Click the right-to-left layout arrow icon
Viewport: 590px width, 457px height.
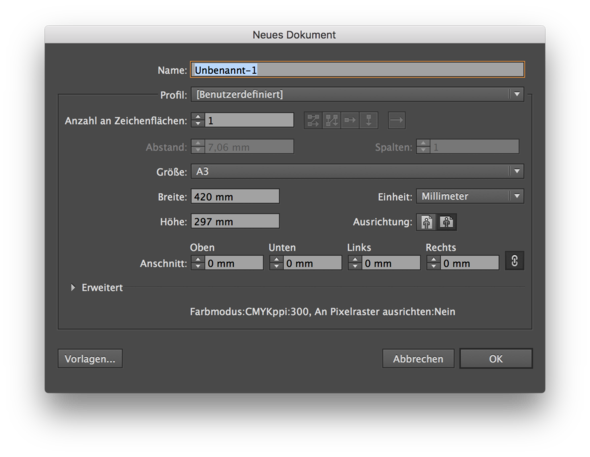coord(397,120)
